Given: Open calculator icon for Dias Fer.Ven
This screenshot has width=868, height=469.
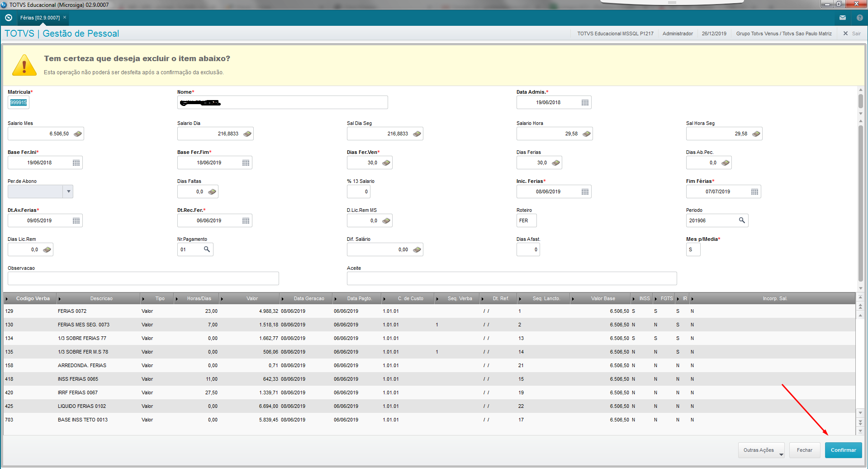Looking at the screenshot, I should tap(386, 163).
